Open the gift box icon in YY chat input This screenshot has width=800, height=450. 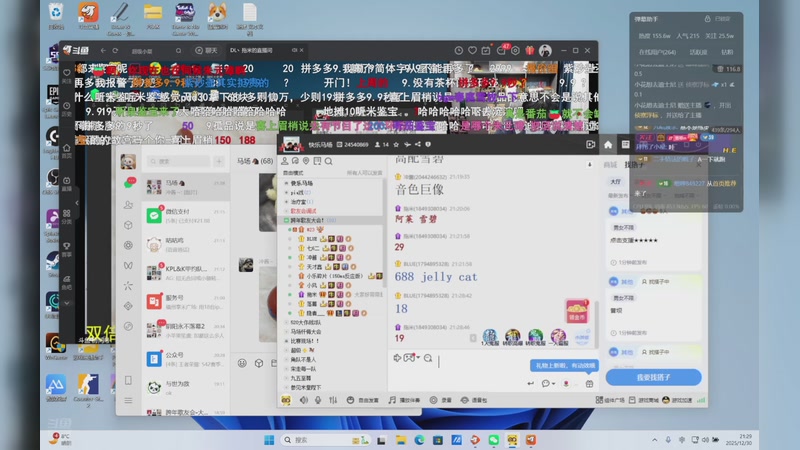[589, 384]
